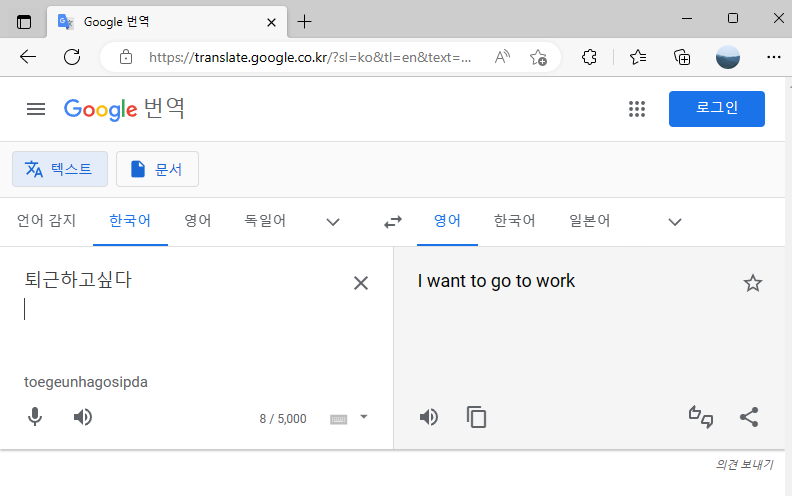The height and width of the screenshot is (496, 792).
Task: Click the 로그인 sign-in button
Action: [x=717, y=109]
